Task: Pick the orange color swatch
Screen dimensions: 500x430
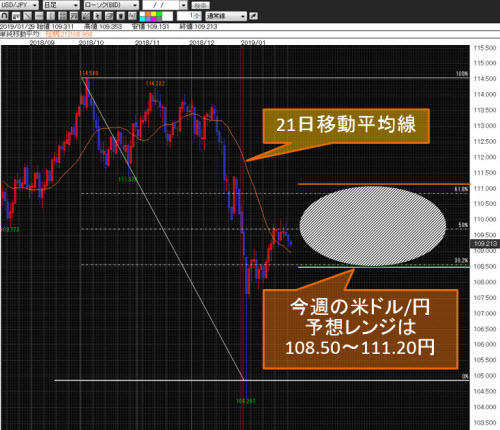Action: pos(148,14)
